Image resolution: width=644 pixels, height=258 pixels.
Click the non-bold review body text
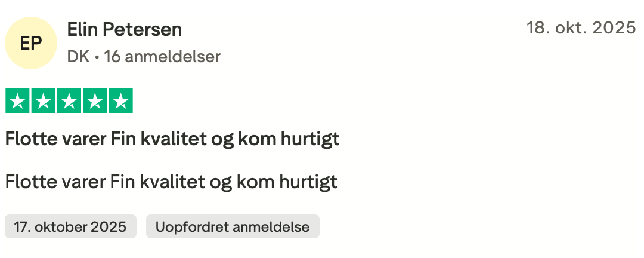pyautogui.click(x=171, y=182)
